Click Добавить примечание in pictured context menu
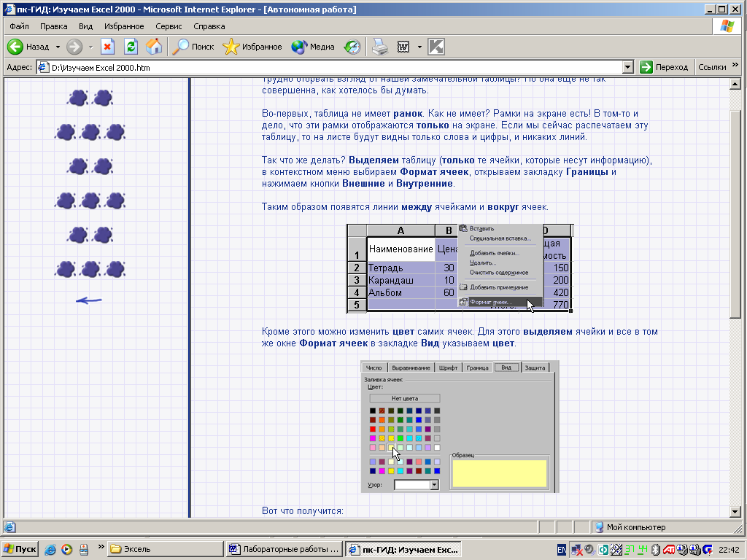 (x=499, y=287)
